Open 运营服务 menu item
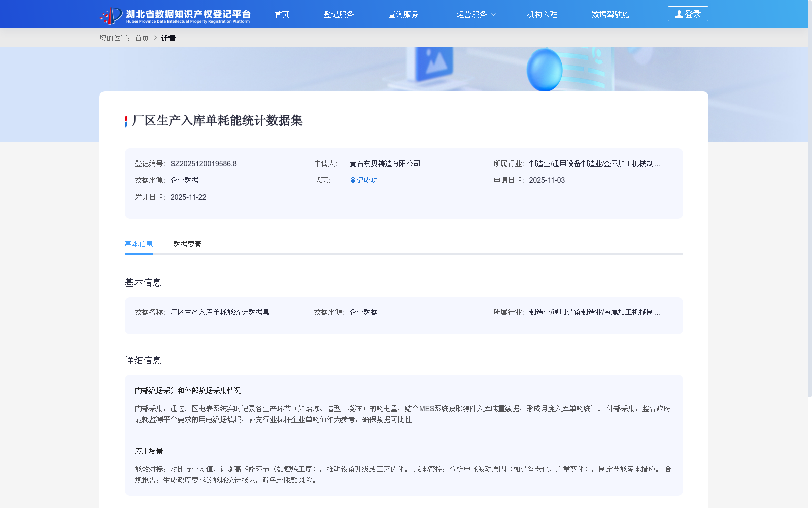Screen dimensions: 812x508 [x=471, y=14]
